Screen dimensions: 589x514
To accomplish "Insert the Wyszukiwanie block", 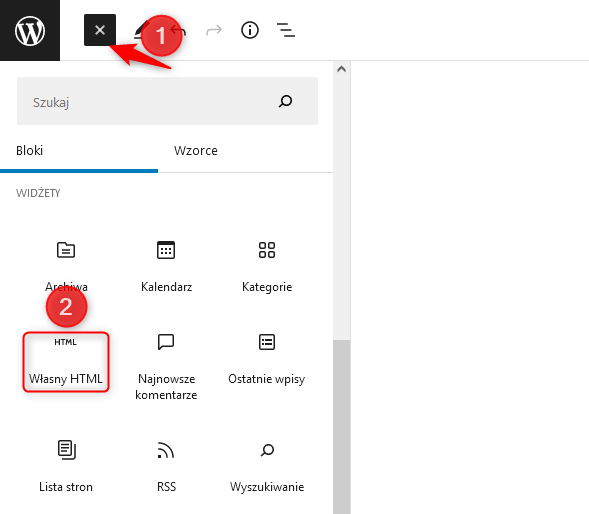I will pos(267,466).
